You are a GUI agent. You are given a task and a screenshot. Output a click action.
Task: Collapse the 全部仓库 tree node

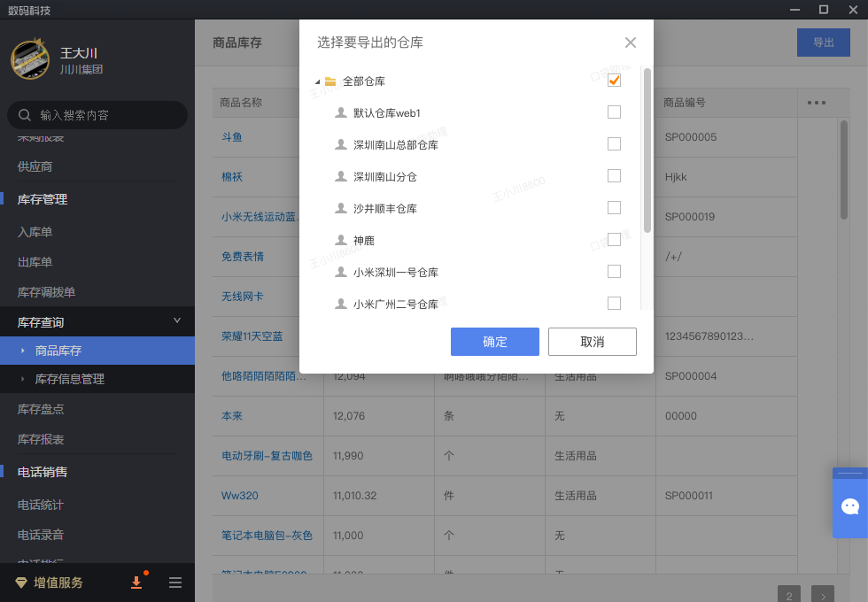[317, 81]
